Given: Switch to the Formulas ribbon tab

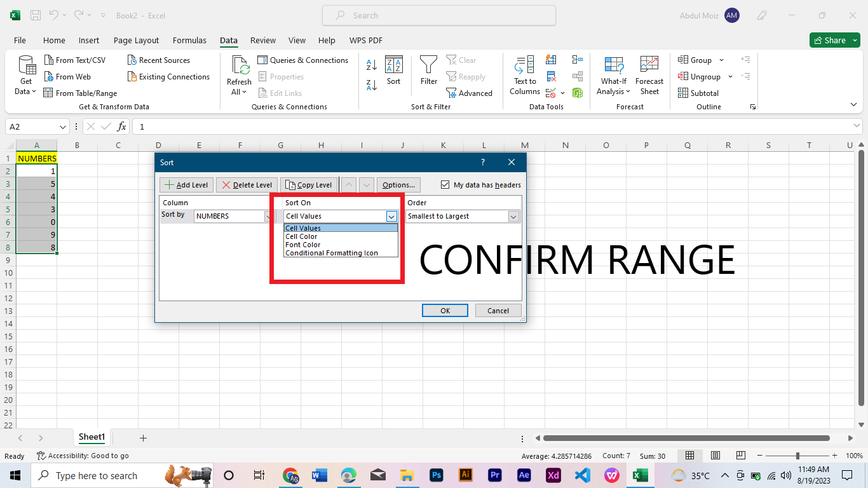Looking at the screenshot, I should click(x=189, y=40).
